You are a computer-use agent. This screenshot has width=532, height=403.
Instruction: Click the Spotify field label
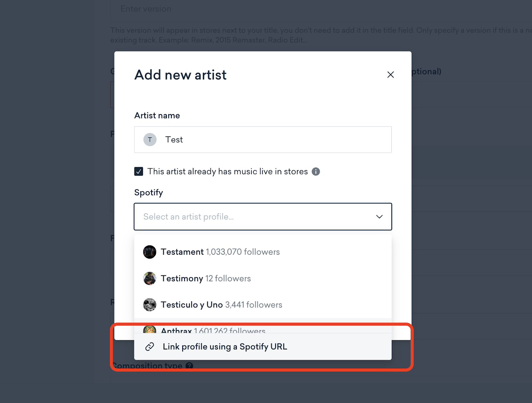(x=149, y=193)
